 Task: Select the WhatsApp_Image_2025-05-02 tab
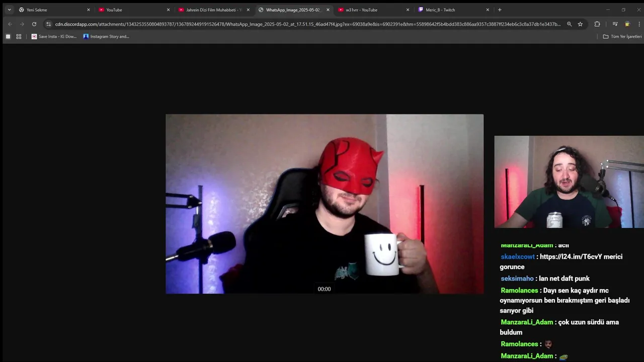tap(293, 10)
